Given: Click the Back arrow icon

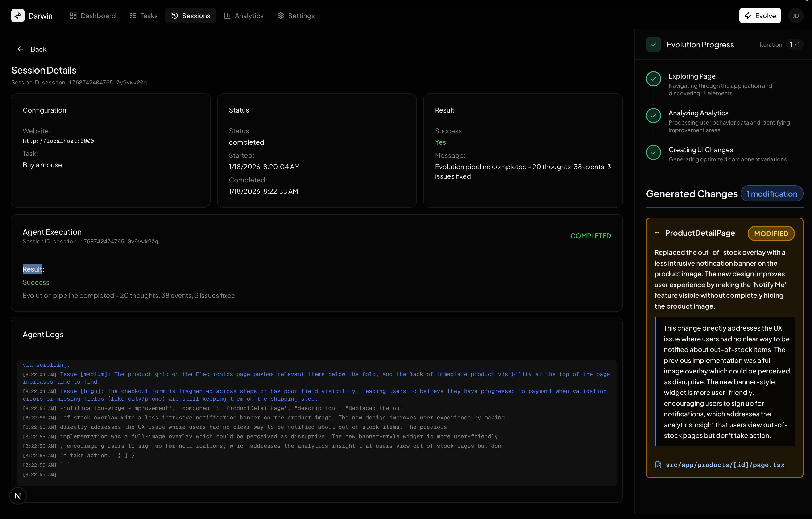Looking at the screenshot, I should [20, 49].
